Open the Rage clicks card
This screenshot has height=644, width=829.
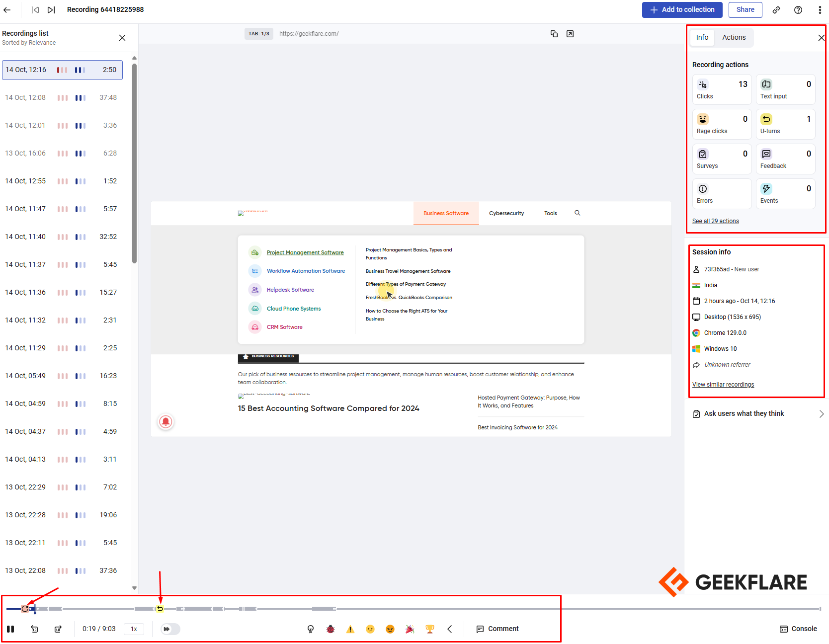722,124
